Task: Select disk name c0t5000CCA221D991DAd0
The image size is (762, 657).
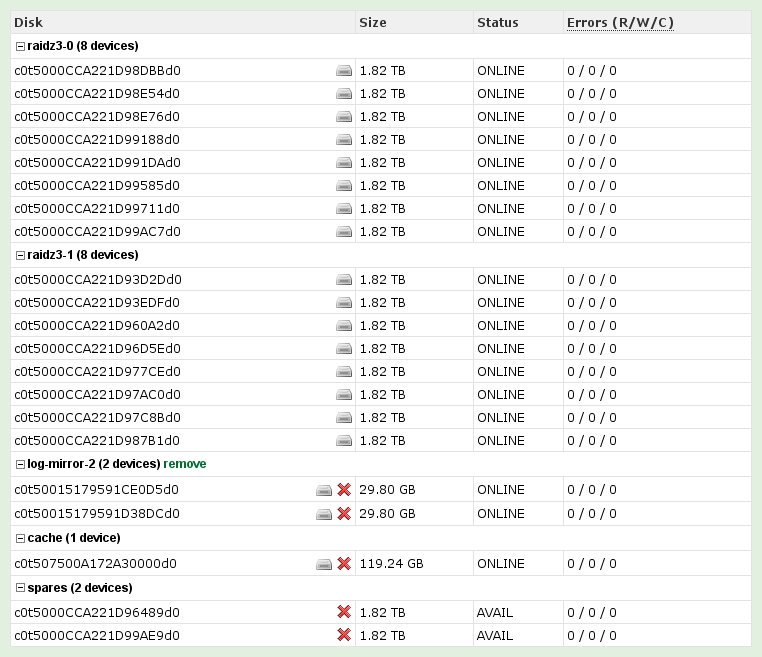Action: (x=97, y=162)
